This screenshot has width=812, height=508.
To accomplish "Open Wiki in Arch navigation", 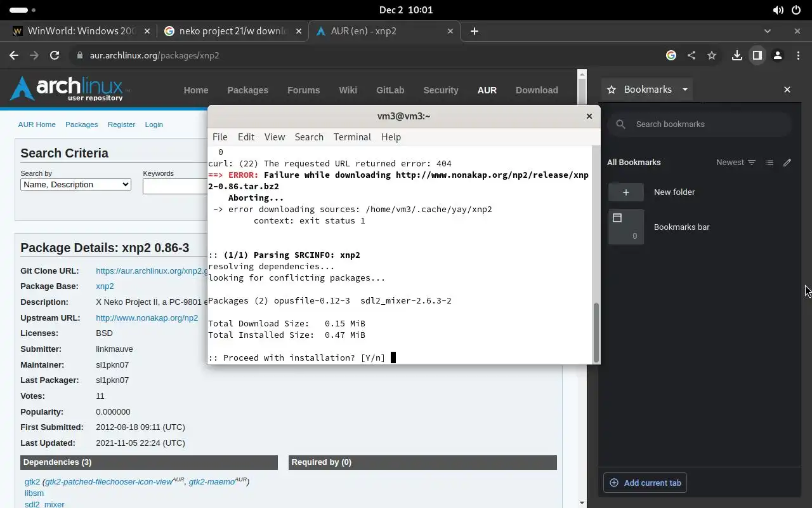I will [348, 90].
